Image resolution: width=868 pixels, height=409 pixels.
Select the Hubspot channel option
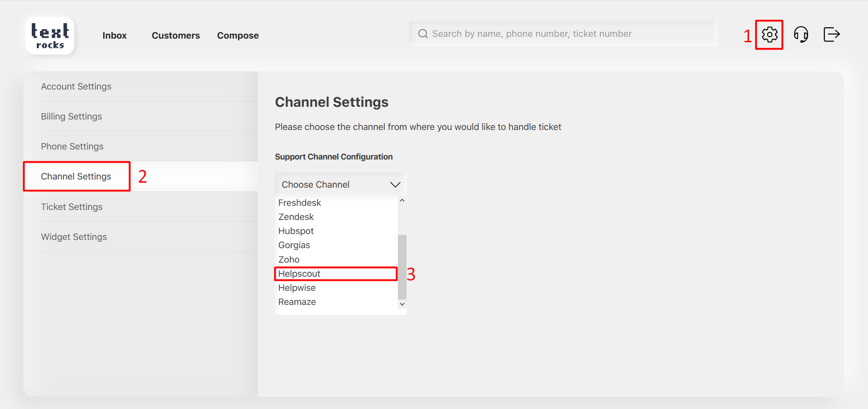(x=296, y=231)
